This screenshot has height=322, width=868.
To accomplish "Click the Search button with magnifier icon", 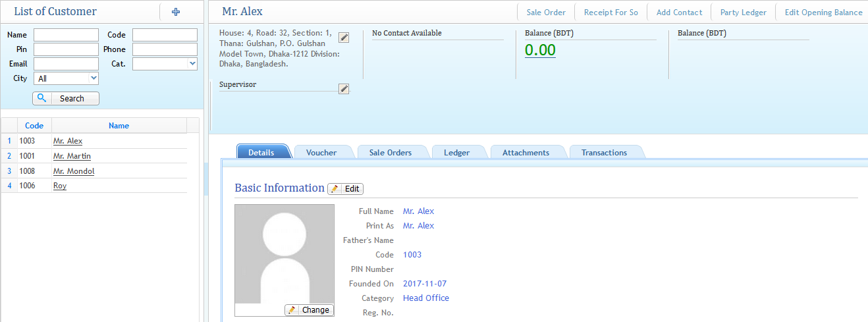I will (66, 98).
